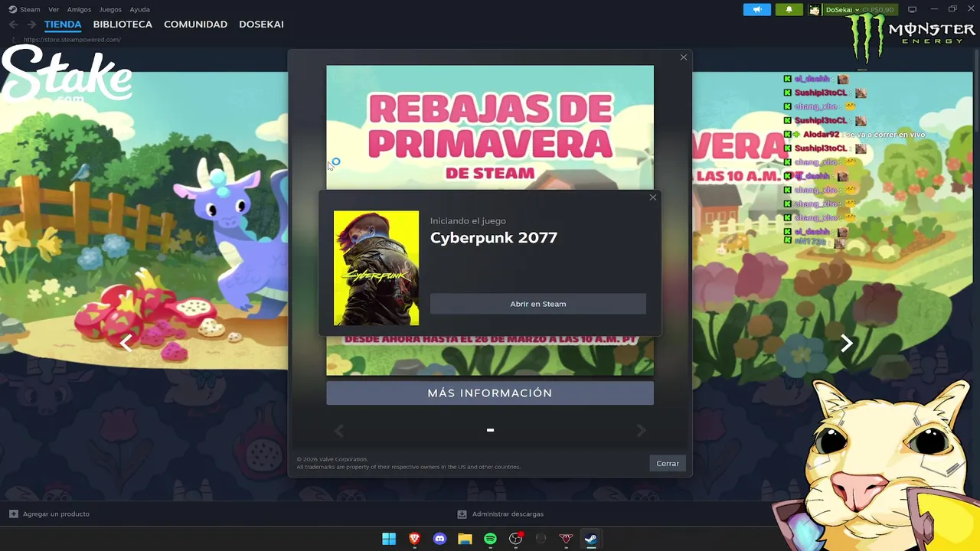This screenshot has height=551, width=980.
Task: Click the Cyberpunk 2077 title text
Action: coord(494,237)
